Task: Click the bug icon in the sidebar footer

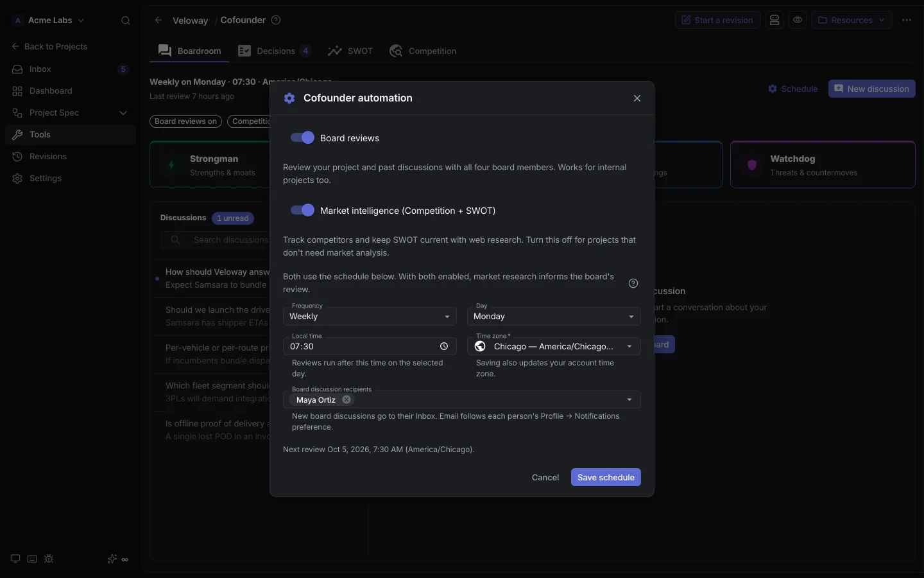Action: (49, 559)
